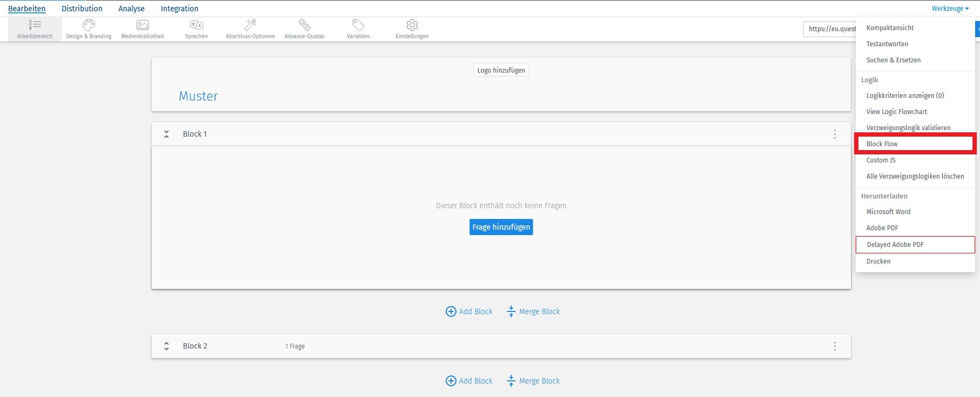Image resolution: width=980 pixels, height=397 pixels.
Task: Switch to the Integration tab
Action: click(x=180, y=9)
